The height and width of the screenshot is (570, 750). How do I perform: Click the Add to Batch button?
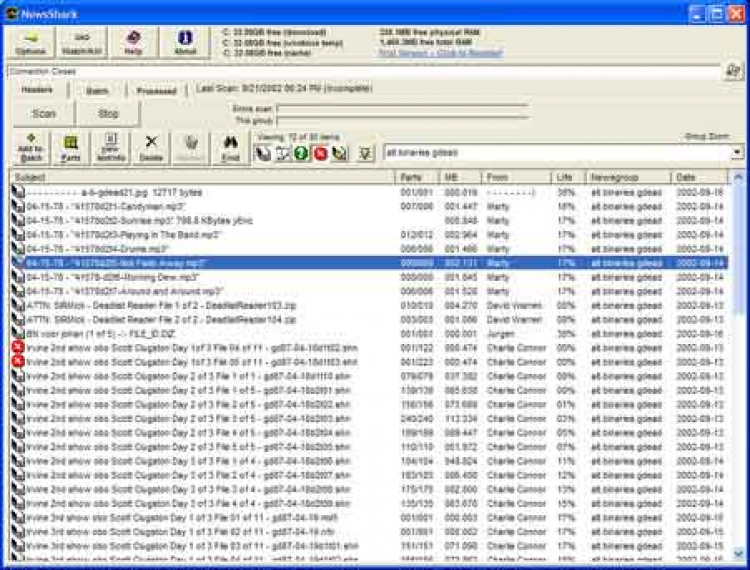click(x=31, y=148)
